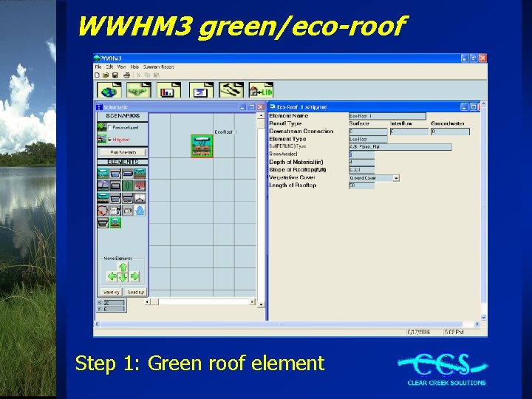Click the schematic horizontal scrollbar right arrow
532x399 pixels.
pos(252,301)
